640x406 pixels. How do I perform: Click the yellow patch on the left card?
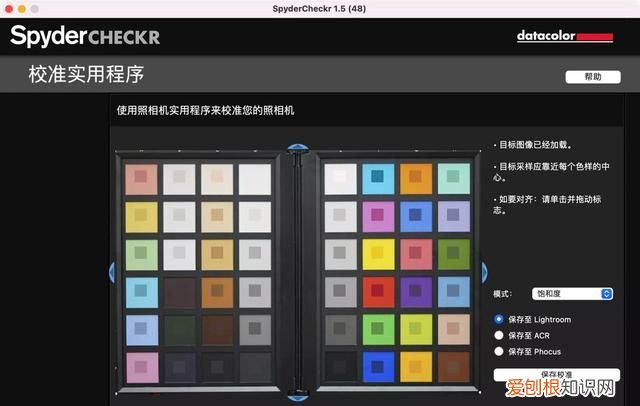[x=141, y=217]
